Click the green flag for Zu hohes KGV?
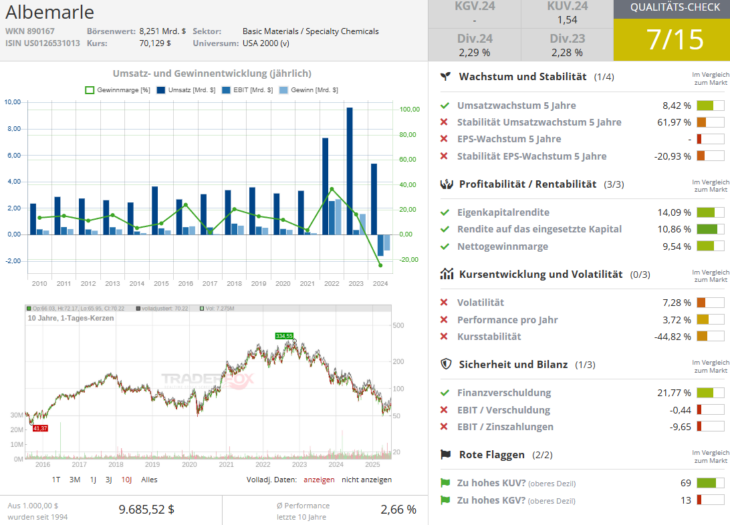Image resolution: width=730 pixels, height=525 pixels. (445, 500)
